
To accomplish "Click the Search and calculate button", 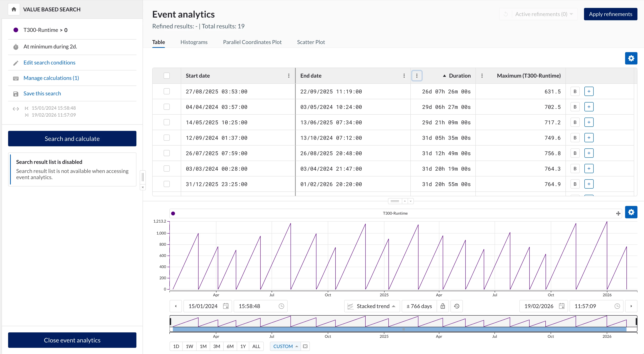I will coord(72,139).
